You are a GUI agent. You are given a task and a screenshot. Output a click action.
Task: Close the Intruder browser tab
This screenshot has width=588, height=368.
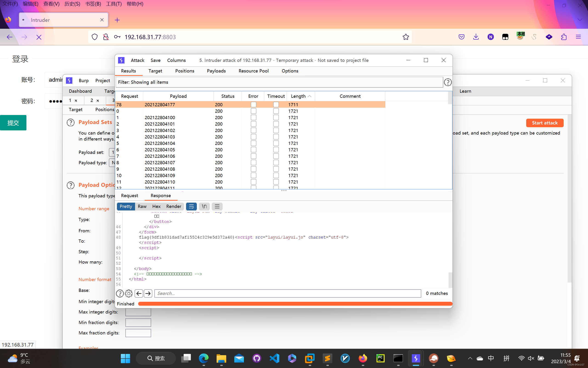pyautogui.click(x=102, y=20)
